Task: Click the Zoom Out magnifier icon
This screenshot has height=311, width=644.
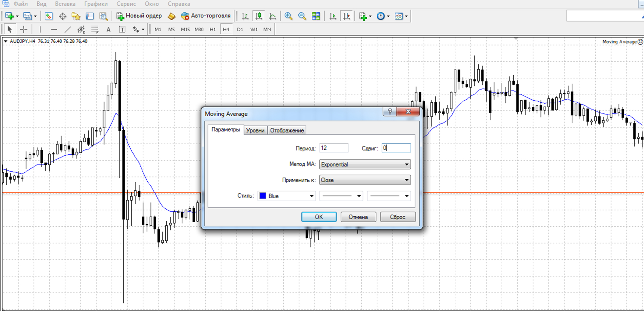Action: point(302,16)
